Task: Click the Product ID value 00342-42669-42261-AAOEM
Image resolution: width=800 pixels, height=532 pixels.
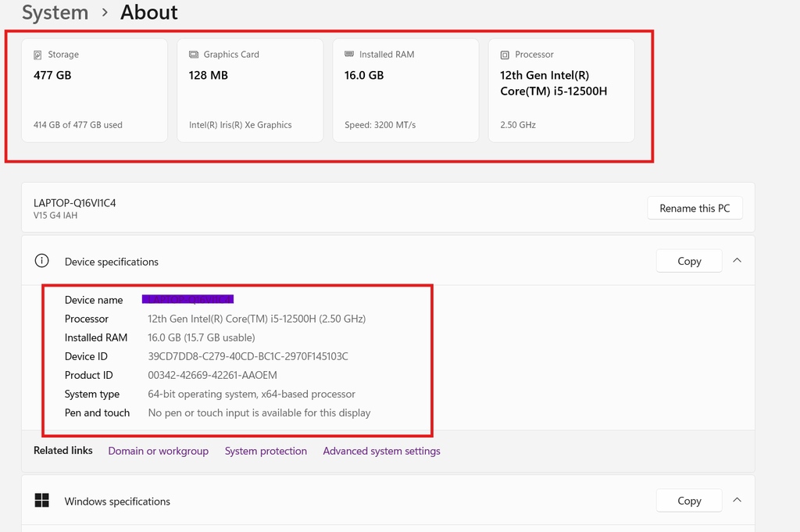Action: 212,376
